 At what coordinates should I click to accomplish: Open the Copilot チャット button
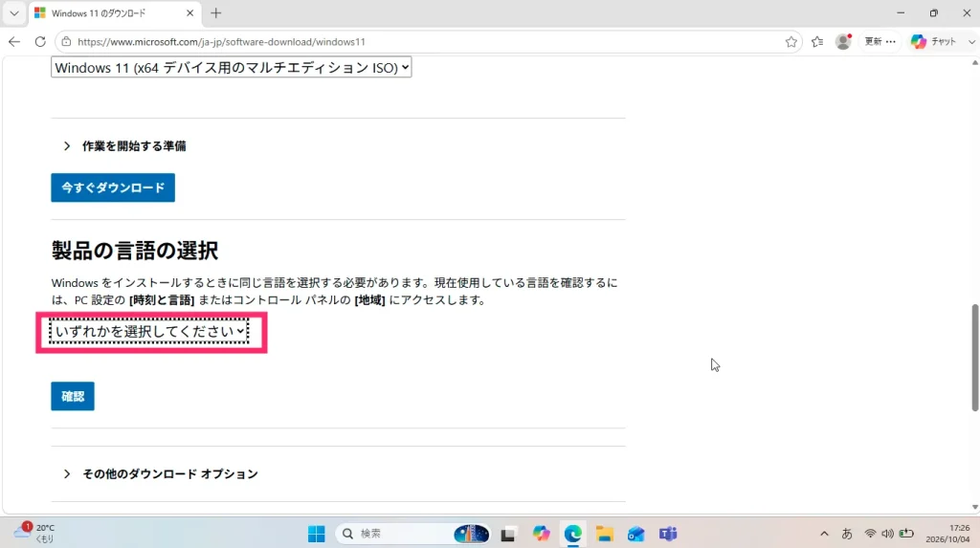tap(933, 42)
